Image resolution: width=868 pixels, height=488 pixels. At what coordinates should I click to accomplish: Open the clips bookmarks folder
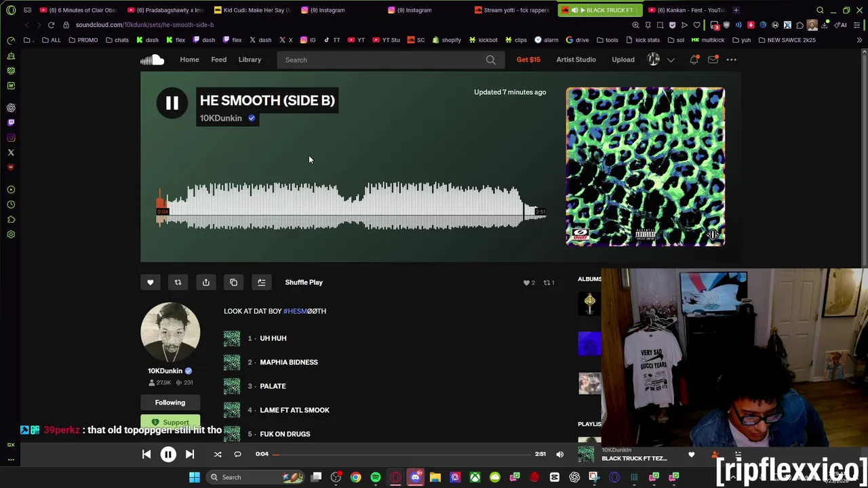pos(516,40)
